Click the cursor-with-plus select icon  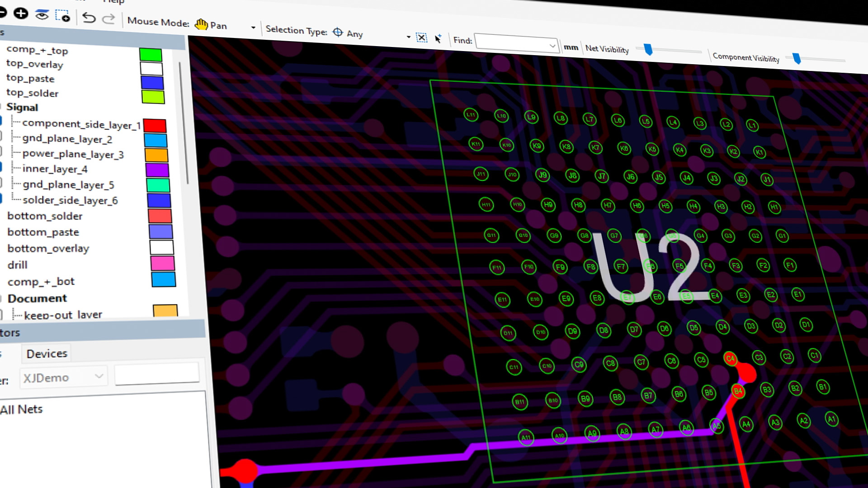(x=438, y=38)
